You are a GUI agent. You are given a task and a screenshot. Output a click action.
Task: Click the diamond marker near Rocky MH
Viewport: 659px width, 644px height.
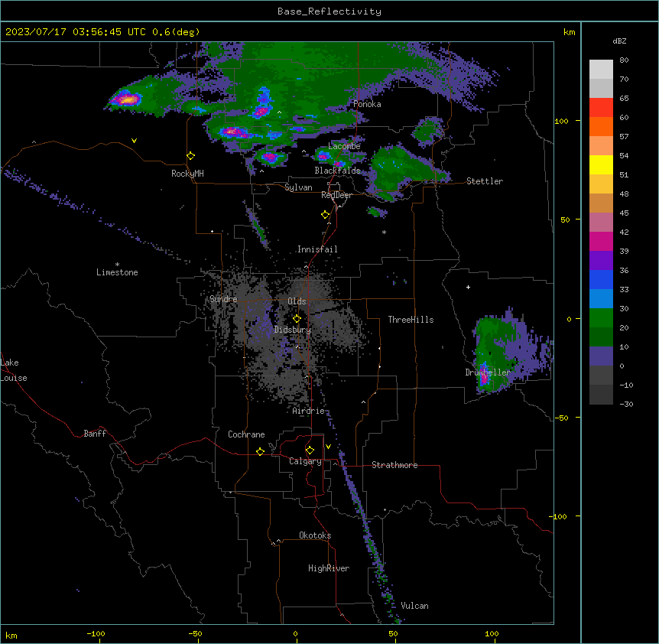coord(191,156)
